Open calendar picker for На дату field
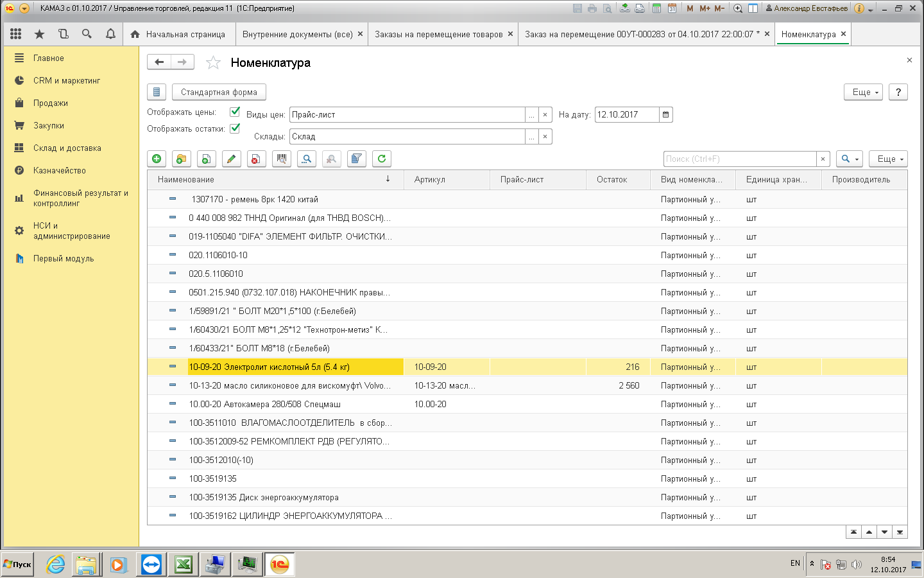Screen dimensions: 924x578 pyautogui.click(x=666, y=115)
